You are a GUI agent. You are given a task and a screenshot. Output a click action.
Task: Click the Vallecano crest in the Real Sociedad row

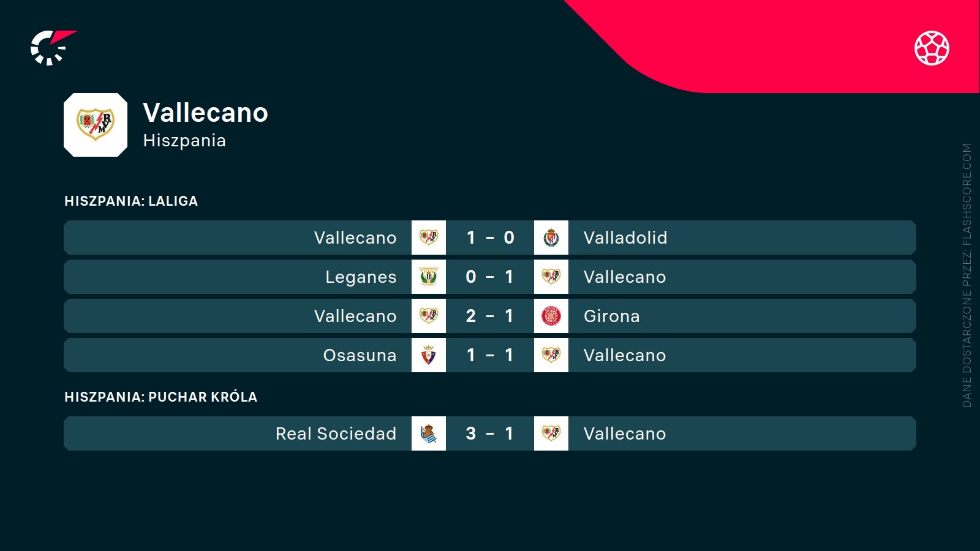tap(551, 433)
